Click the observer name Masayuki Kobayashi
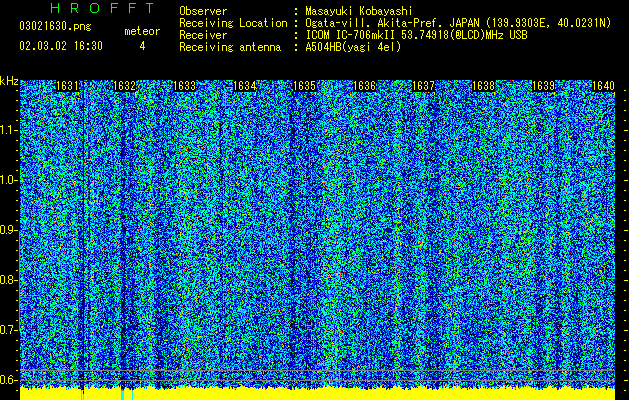 (359, 11)
